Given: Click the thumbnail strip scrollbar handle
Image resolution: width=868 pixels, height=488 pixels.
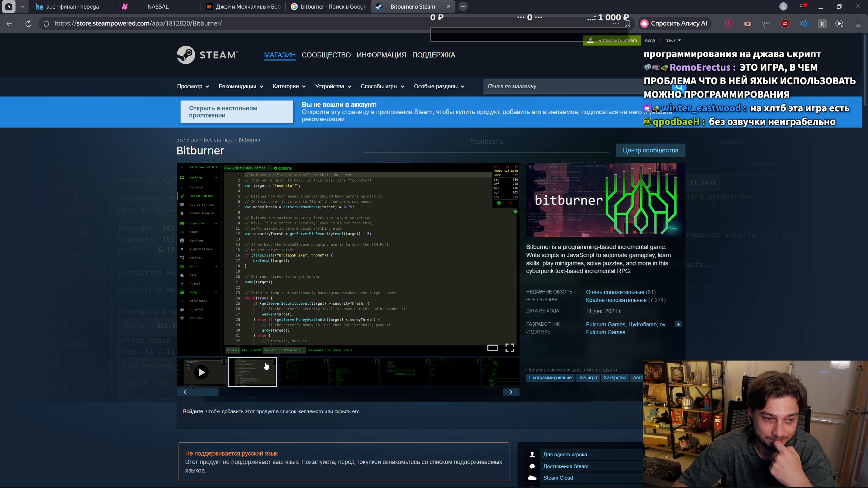Looking at the screenshot, I should click(206, 392).
